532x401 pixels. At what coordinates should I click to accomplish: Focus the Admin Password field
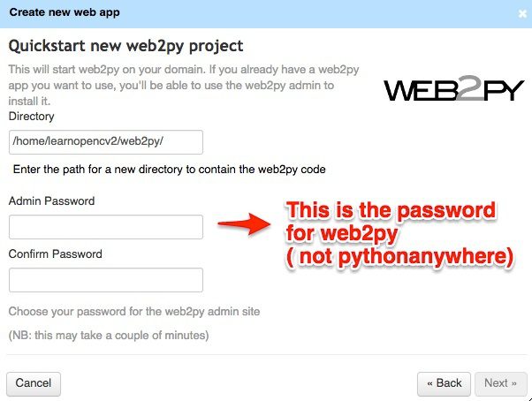pyautogui.click(x=106, y=227)
